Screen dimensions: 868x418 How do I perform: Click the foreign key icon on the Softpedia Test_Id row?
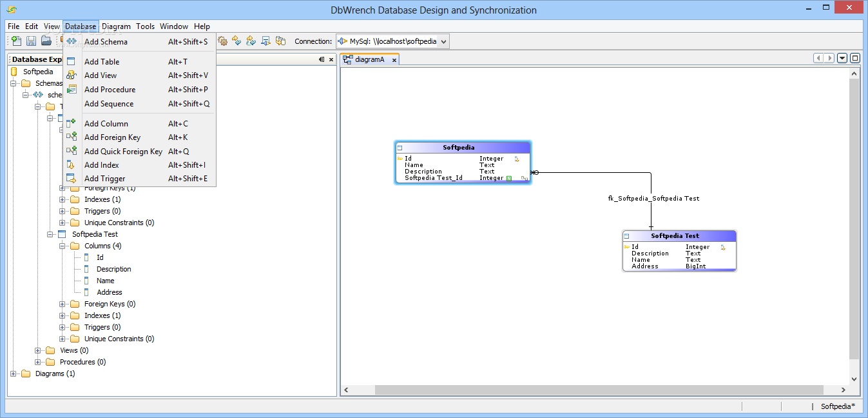(x=525, y=178)
